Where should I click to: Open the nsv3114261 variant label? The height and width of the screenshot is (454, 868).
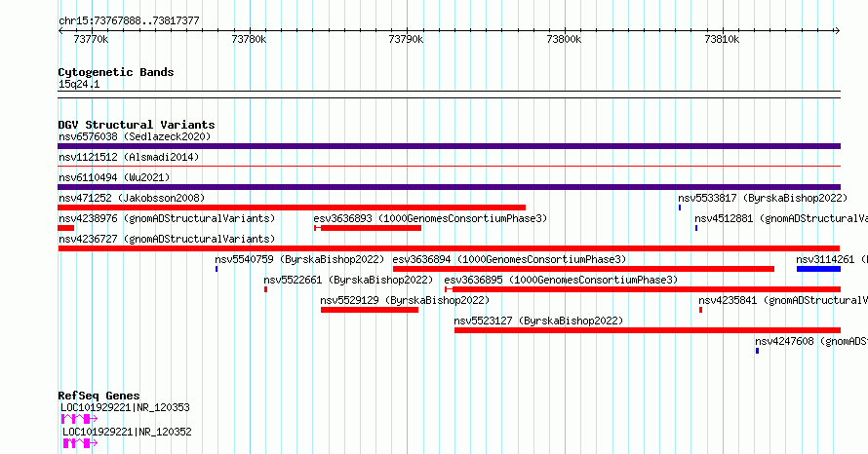(x=832, y=259)
